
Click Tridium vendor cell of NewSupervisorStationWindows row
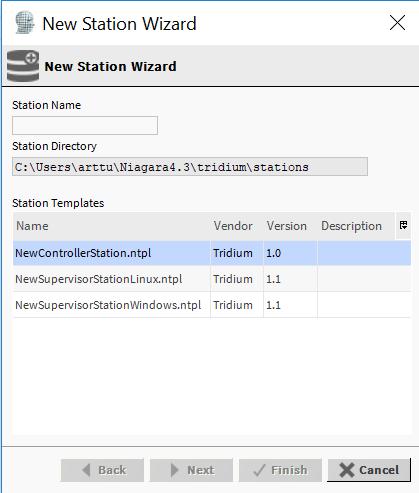pyautogui.click(x=237, y=305)
